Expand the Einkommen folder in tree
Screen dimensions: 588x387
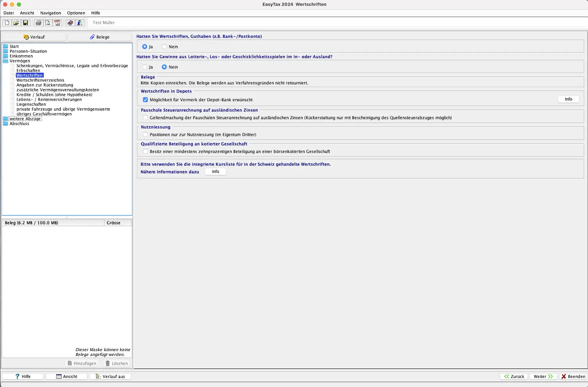coord(5,56)
